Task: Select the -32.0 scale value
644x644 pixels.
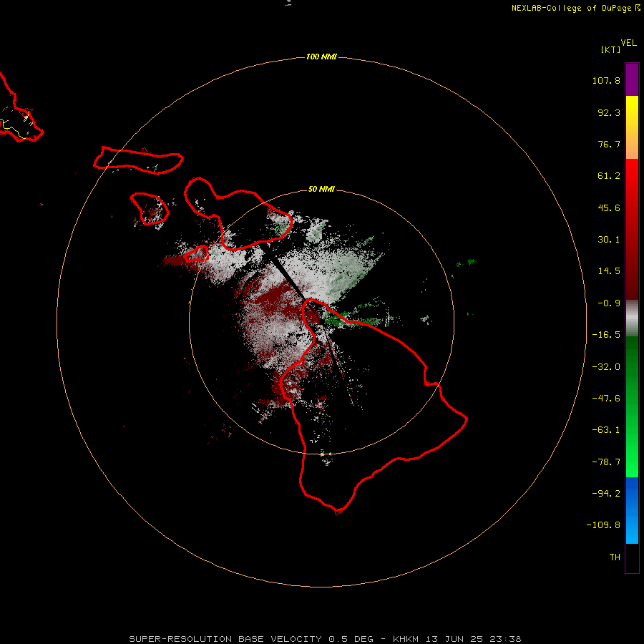Action: click(x=606, y=367)
